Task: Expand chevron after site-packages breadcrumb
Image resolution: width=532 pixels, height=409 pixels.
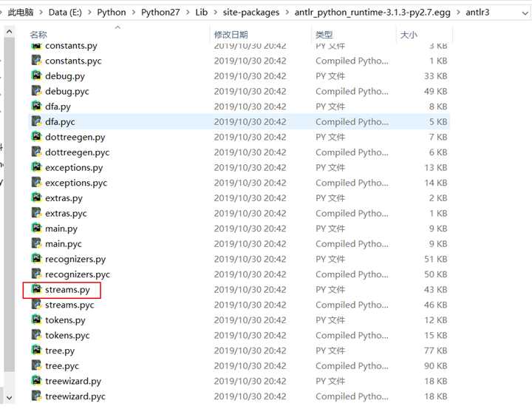Action: [x=287, y=13]
